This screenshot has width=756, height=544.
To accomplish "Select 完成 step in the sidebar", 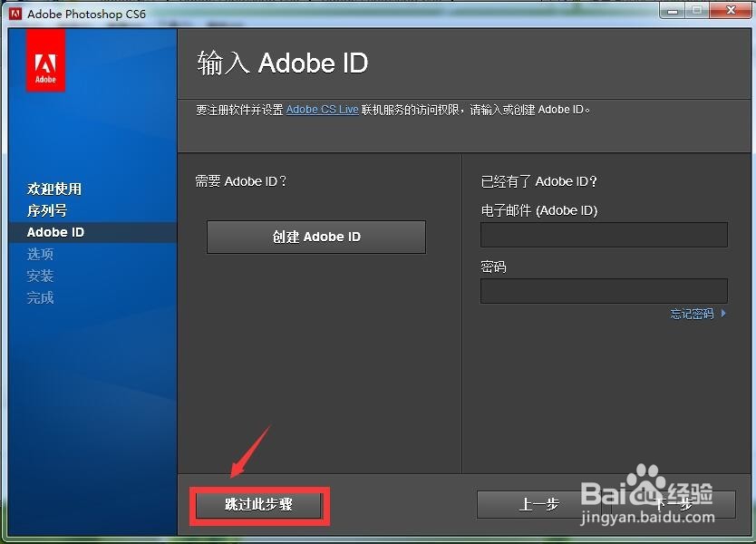I will pyautogui.click(x=40, y=297).
